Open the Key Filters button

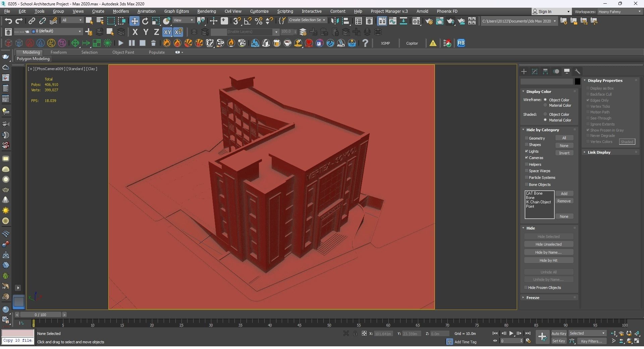coord(592,341)
